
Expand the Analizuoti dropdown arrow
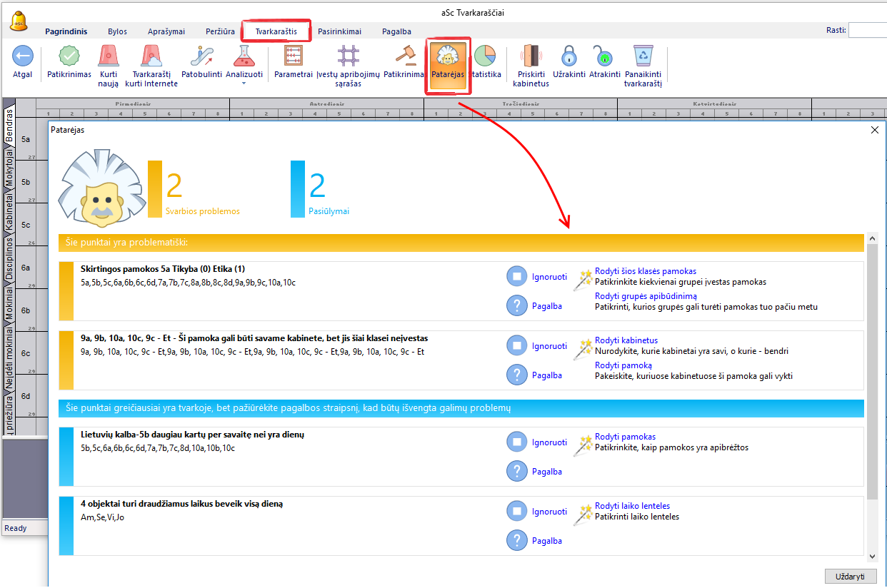244,83
